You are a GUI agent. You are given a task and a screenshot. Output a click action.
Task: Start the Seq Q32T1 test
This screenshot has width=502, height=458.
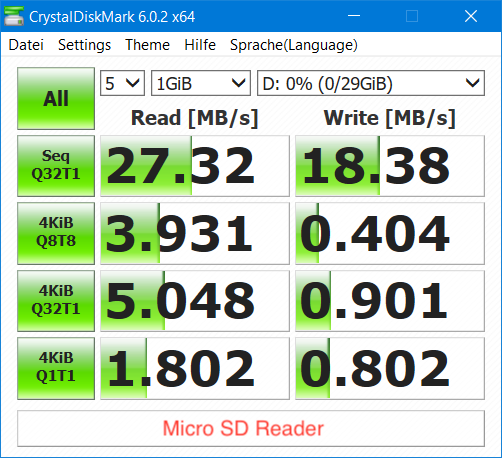click(56, 166)
